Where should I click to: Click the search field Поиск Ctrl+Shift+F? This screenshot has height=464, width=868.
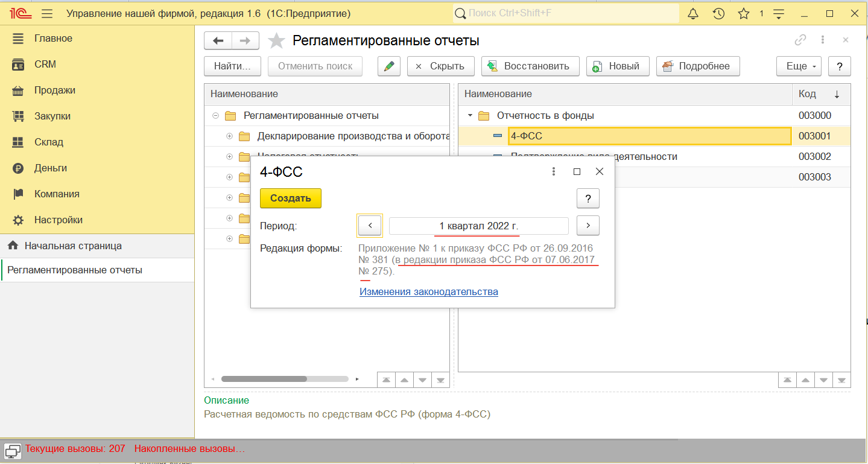pos(566,13)
